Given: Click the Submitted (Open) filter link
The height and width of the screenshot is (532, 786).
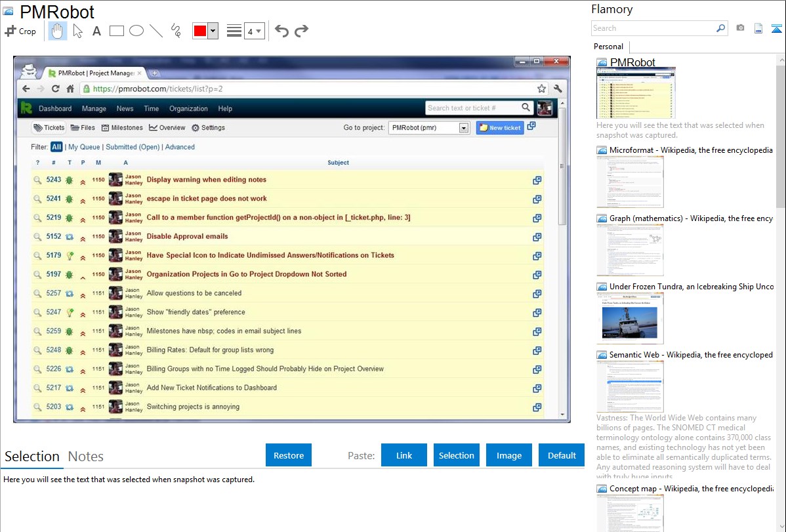Looking at the screenshot, I should coord(133,147).
